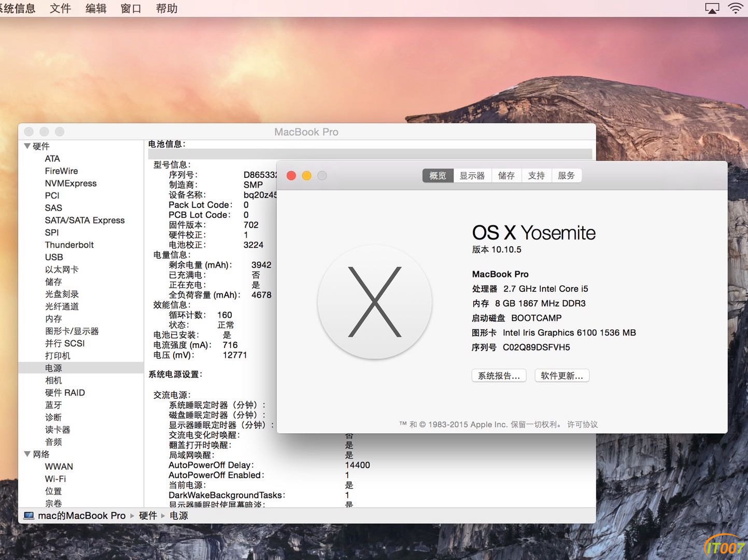748x560 pixels.
Task: Open the 许可协议 link
Action: 583,424
